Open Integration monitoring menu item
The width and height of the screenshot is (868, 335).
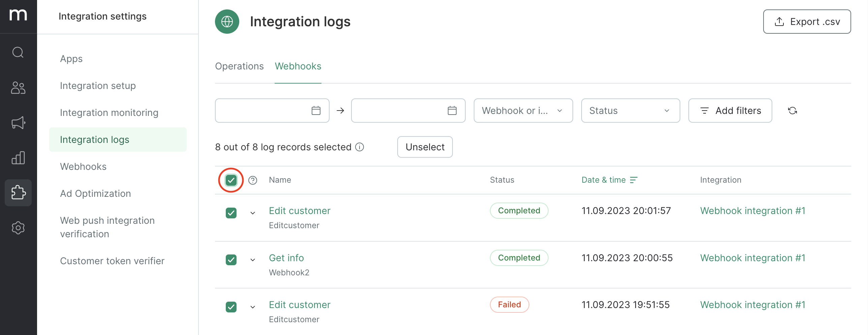[x=109, y=113]
